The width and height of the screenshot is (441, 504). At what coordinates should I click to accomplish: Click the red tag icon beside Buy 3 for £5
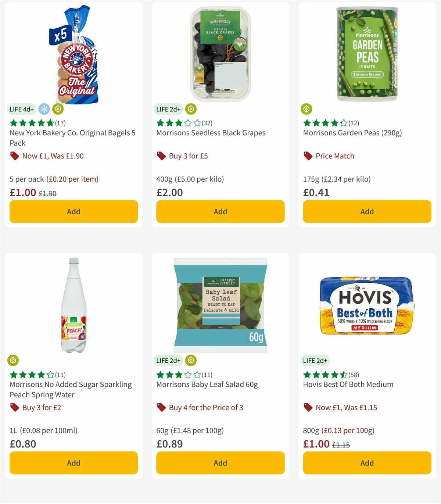161,156
